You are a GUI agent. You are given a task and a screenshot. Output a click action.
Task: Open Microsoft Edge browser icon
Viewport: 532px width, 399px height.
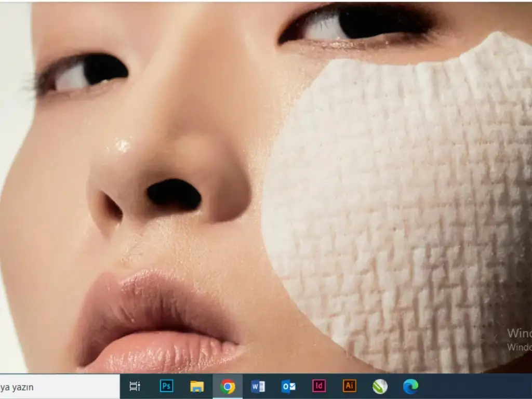[410, 387]
